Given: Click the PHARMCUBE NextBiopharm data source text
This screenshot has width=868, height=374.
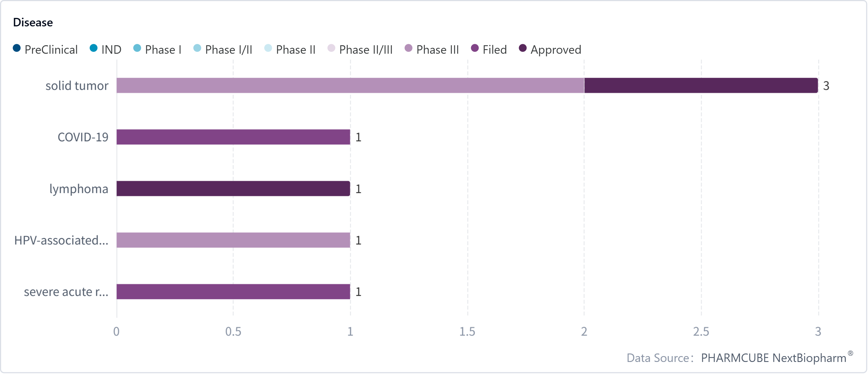Looking at the screenshot, I should click(x=774, y=358).
